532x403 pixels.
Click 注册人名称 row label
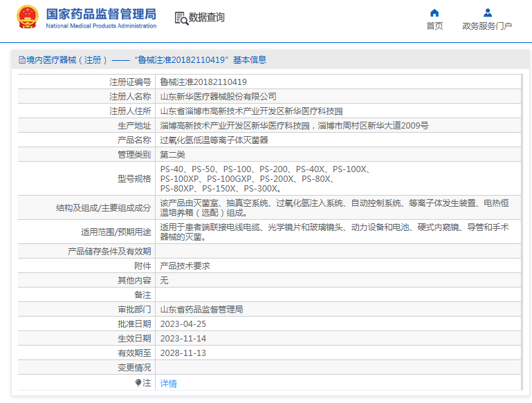point(130,97)
